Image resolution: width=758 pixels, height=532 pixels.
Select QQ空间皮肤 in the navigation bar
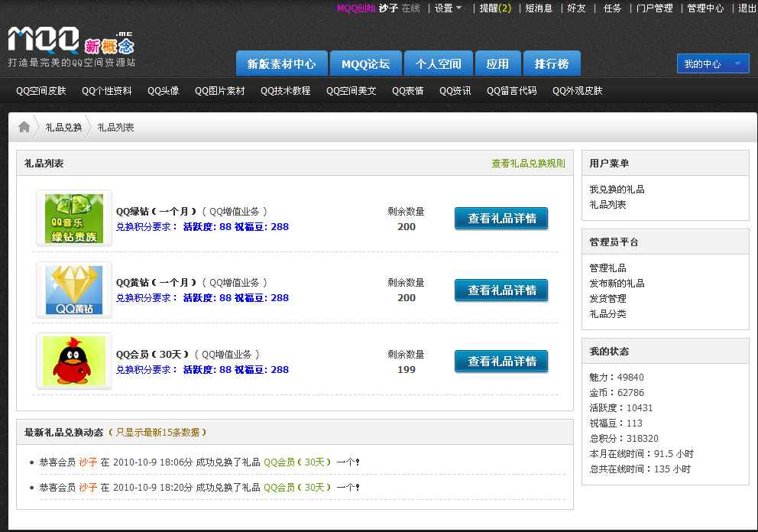pos(41,91)
